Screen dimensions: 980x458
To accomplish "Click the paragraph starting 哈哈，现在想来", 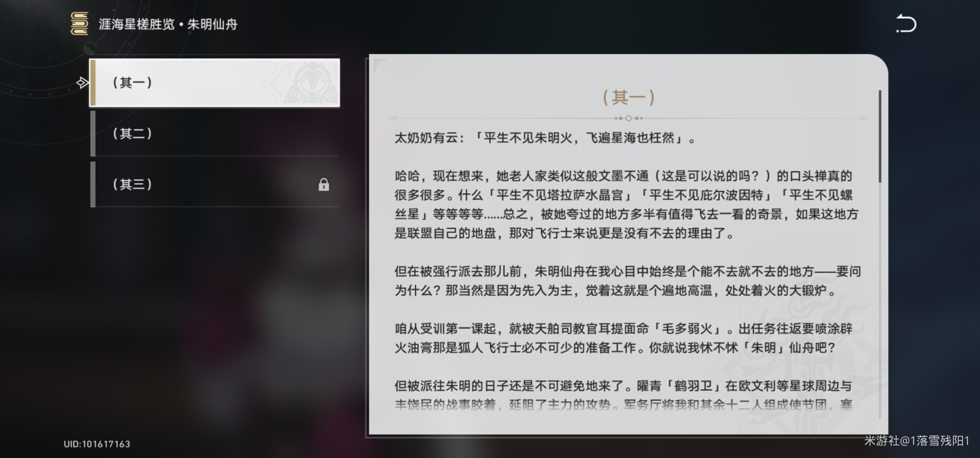I will point(627,204).
